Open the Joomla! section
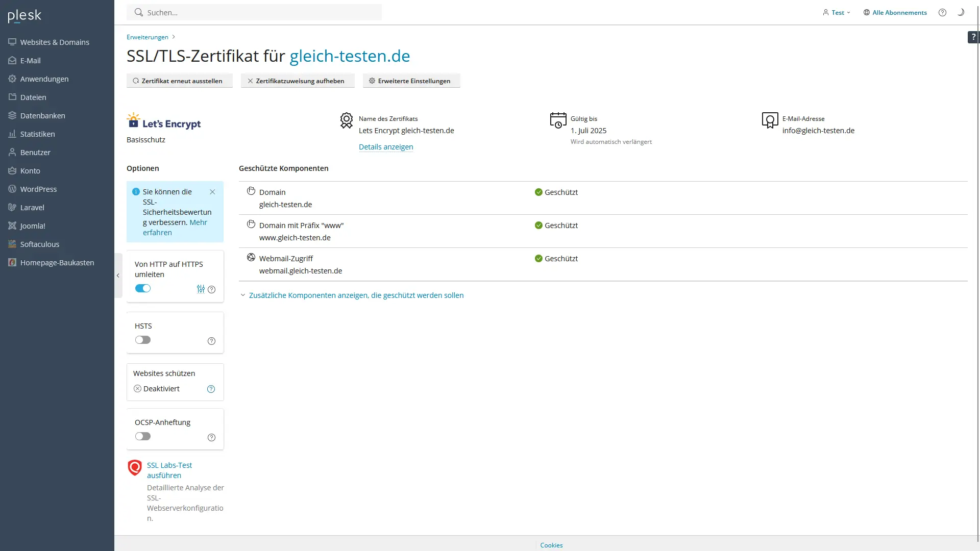Viewport: 980px width, 551px height. (33, 226)
